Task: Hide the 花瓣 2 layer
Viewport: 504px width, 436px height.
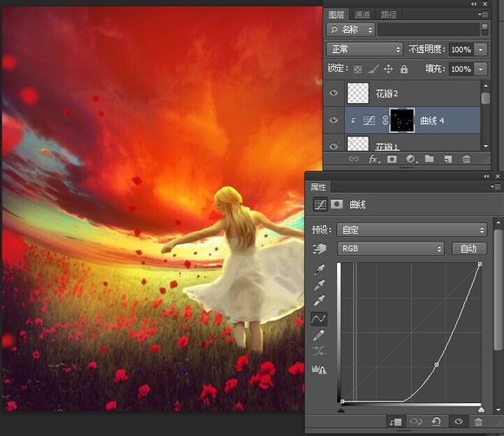Action: tap(334, 93)
